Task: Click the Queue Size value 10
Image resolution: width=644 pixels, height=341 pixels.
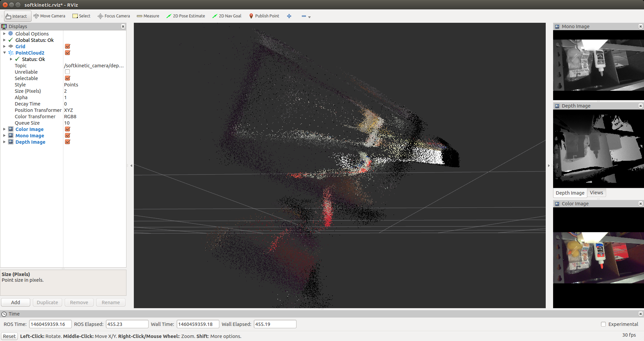Action: (x=67, y=123)
